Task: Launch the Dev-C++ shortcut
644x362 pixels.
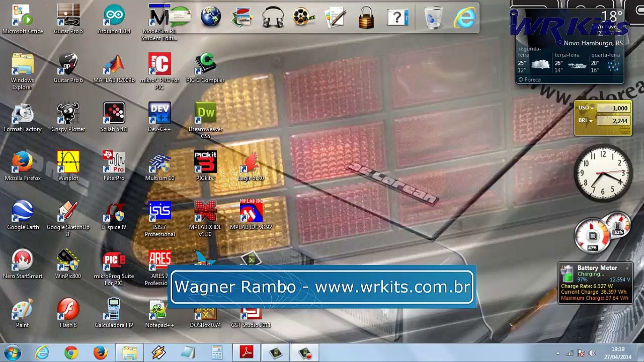Action: (159, 117)
